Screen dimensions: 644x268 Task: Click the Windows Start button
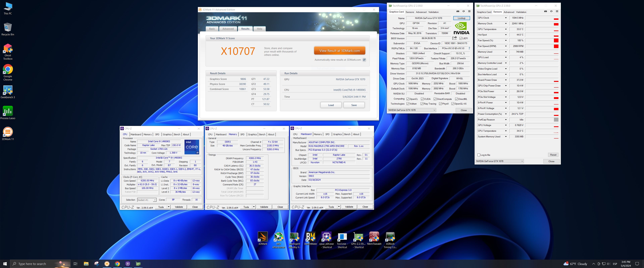coord(5,264)
